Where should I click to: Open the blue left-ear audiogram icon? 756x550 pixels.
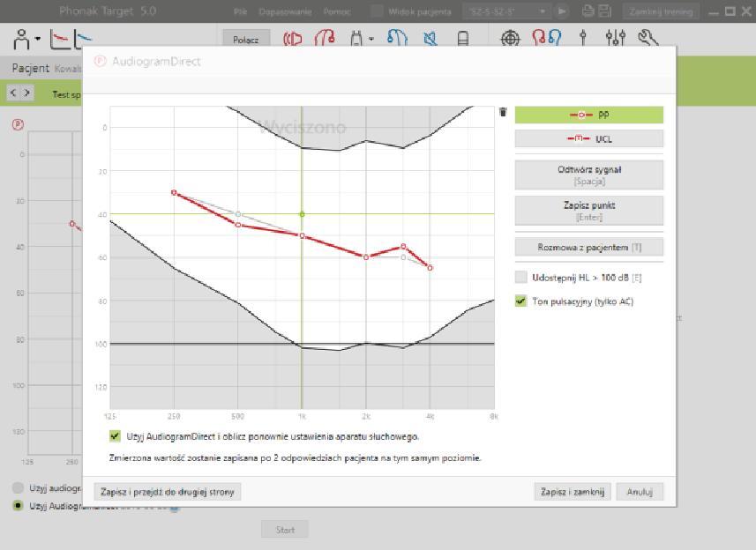pyautogui.click(x=82, y=39)
